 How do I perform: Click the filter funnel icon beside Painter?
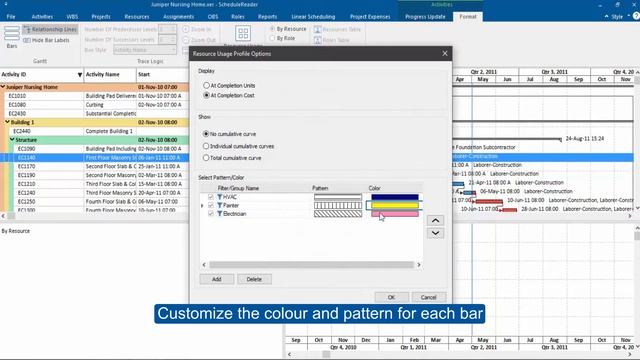pyautogui.click(x=220, y=205)
